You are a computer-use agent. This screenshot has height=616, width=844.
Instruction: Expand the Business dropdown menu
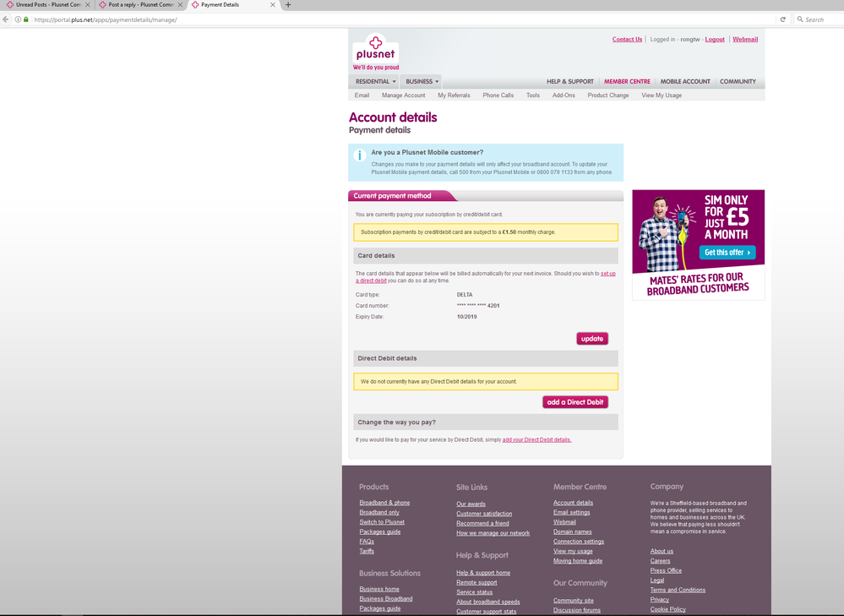click(x=422, y=82)
